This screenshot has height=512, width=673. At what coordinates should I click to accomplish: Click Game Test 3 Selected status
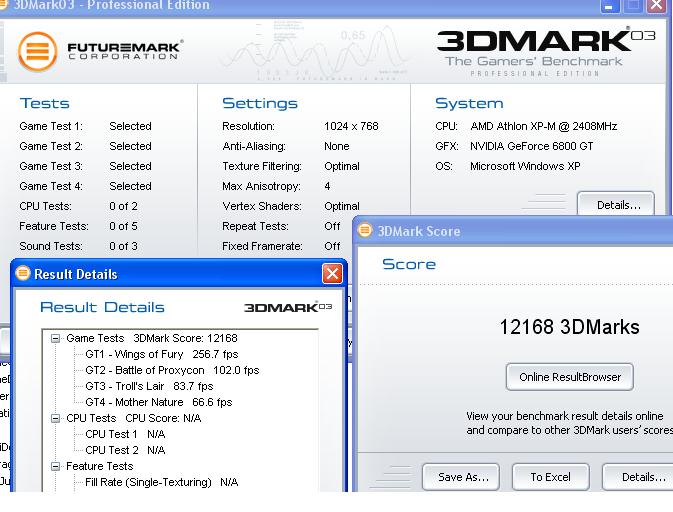click(x=130, y=166)
